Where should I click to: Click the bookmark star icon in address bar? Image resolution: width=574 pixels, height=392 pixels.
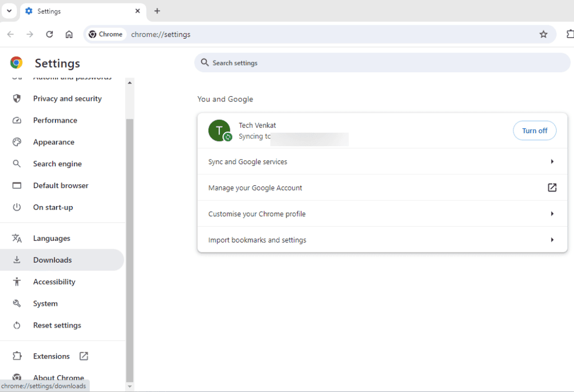click(x=543, y=34)
